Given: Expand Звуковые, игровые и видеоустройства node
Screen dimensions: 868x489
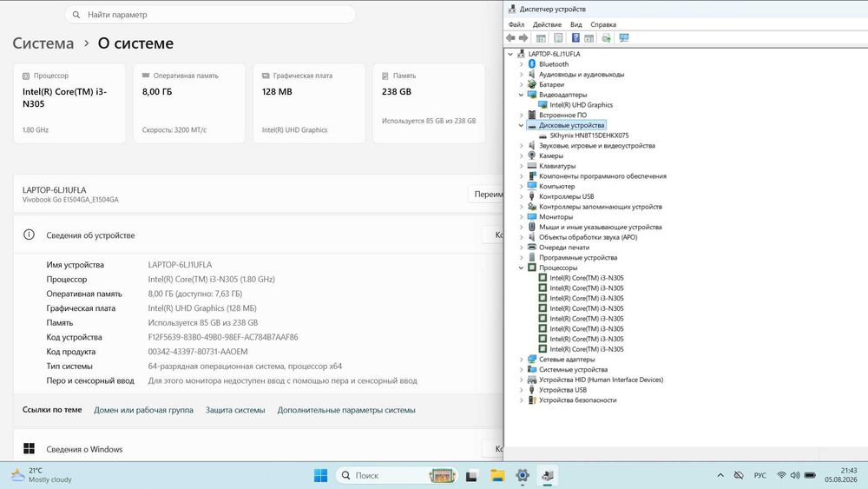Looking at the screenshot, I should click(x=521, y=146).
